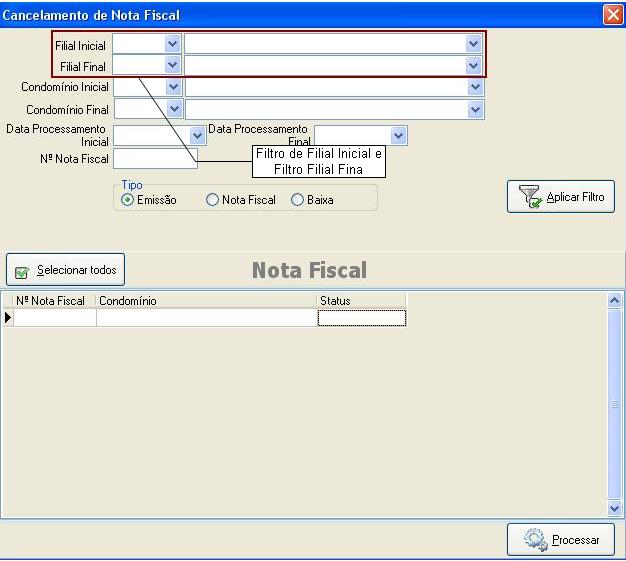This screenshot has height=561, width=626.
Task: Choose the Nota Fiscal radio option
Action: coord(212,200)
